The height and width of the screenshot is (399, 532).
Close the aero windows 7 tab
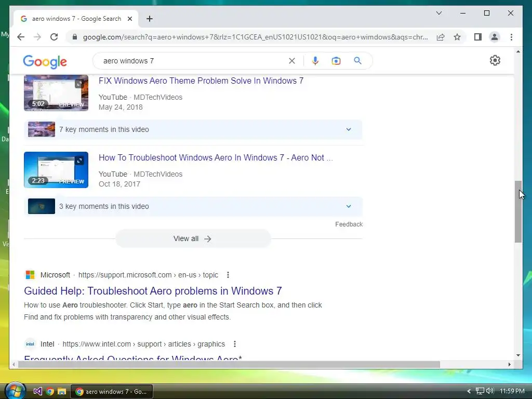[129, 19]
